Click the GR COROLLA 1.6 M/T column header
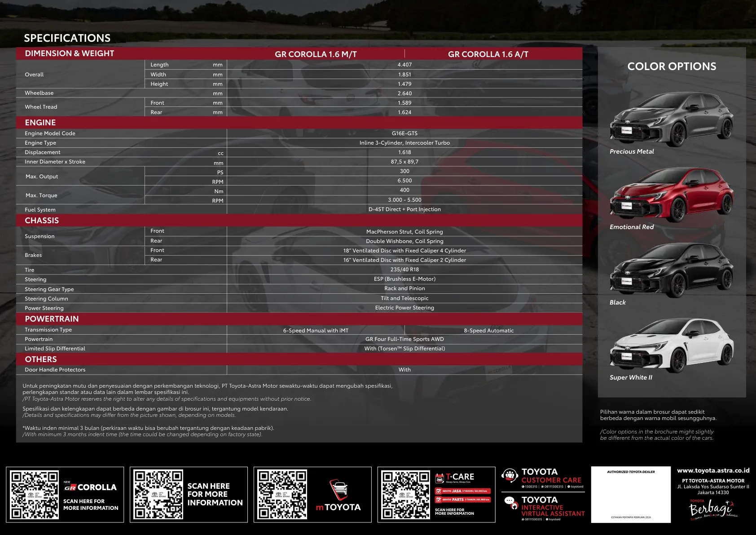 [316, 54]
